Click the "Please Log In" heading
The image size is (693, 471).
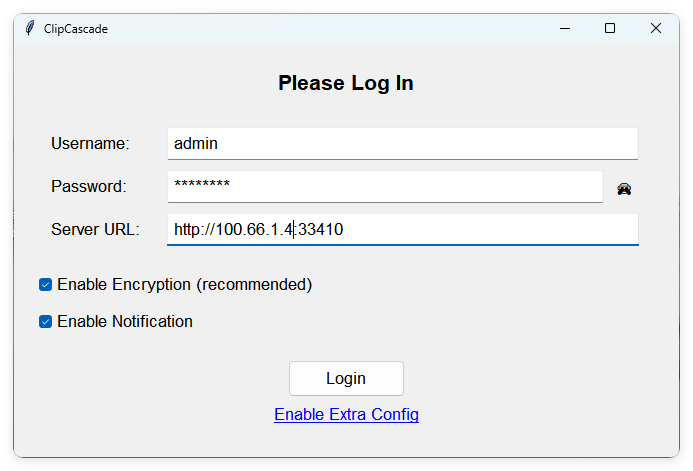(x=346, y=83)
